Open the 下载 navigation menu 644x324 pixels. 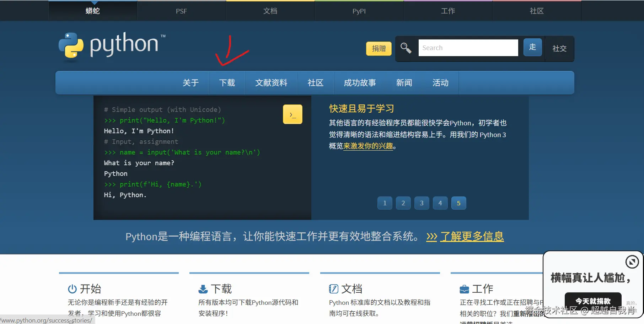[x=227, y=83]
